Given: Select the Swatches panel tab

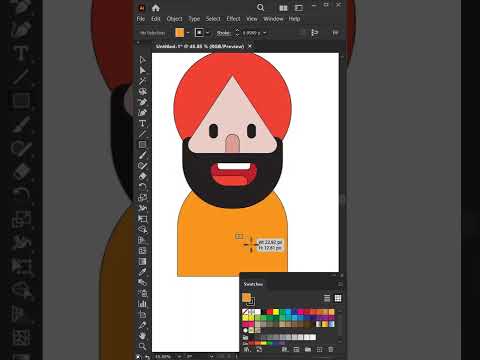Looking at the screenshot, I should pyautogui.click(x=253, y=284).
